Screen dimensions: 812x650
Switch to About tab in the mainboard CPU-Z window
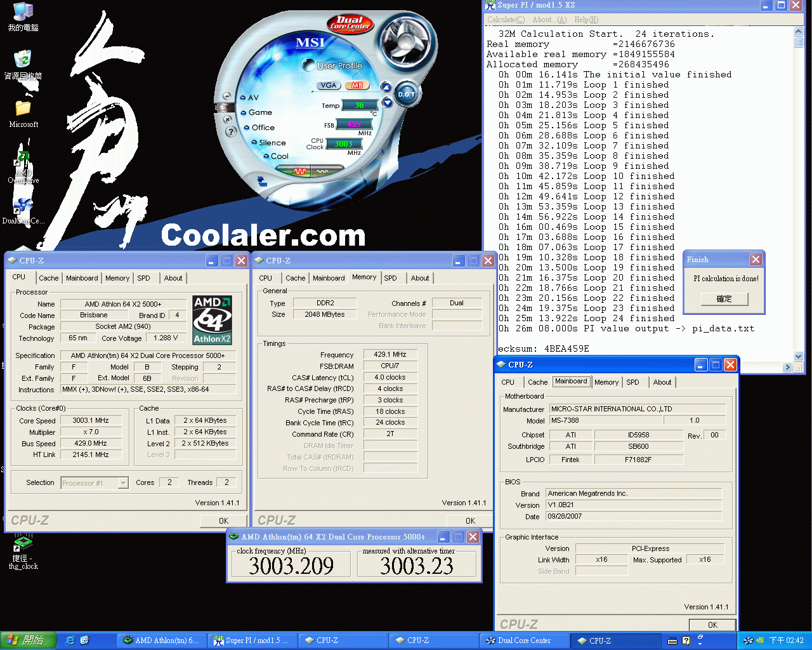[x=662, y=382]
